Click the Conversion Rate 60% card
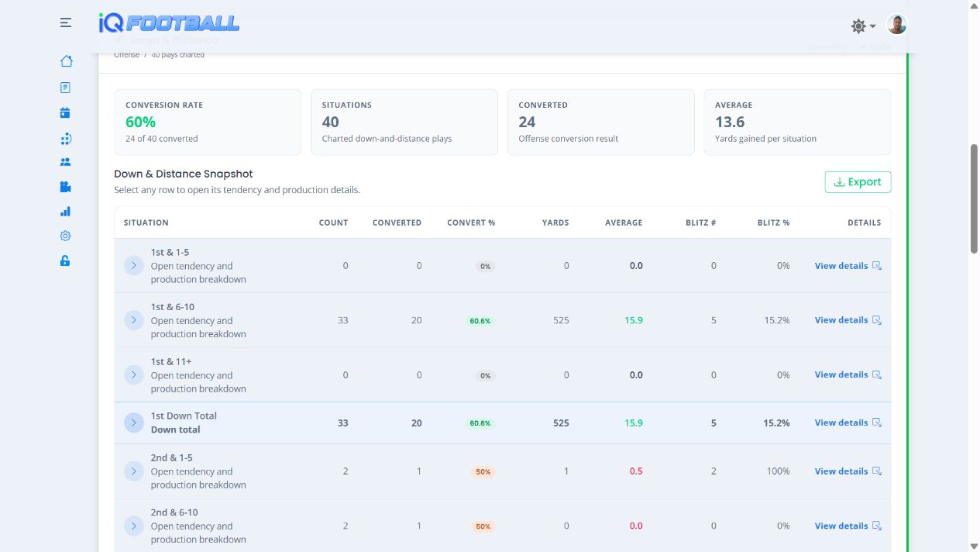980x552 pixels. tap(208, 122)
